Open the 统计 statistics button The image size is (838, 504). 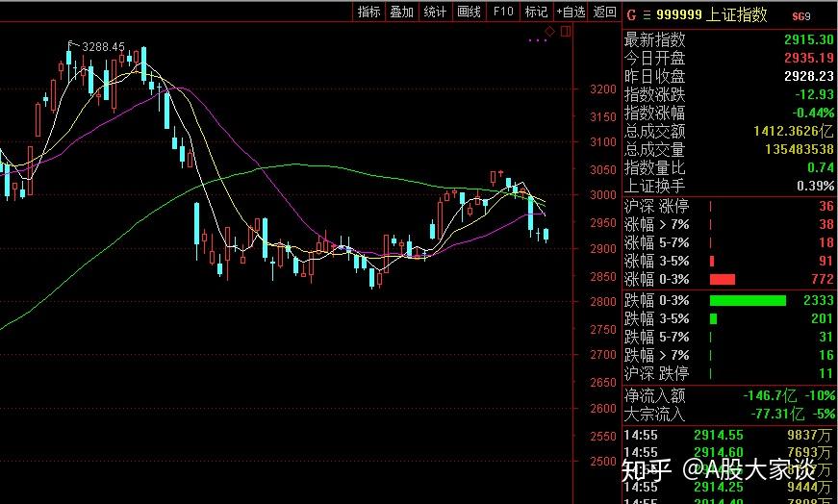435,12
